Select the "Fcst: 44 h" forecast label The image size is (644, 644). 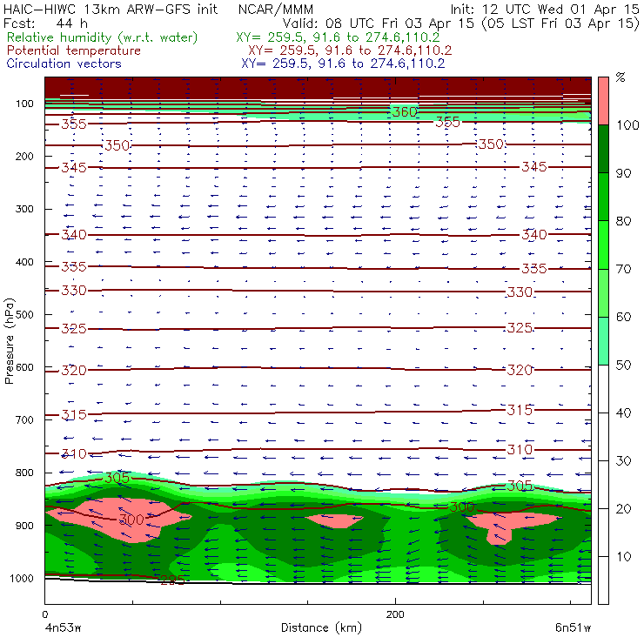tap(45, 23)
